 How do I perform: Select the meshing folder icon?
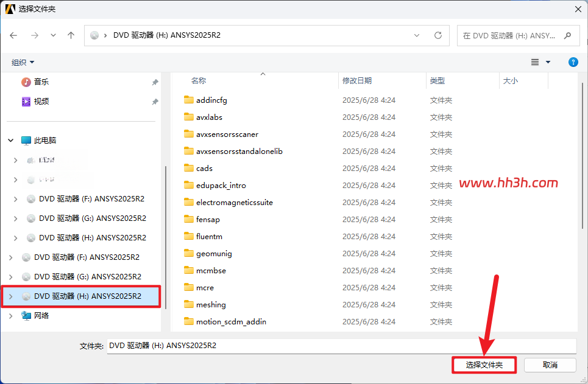189,304
